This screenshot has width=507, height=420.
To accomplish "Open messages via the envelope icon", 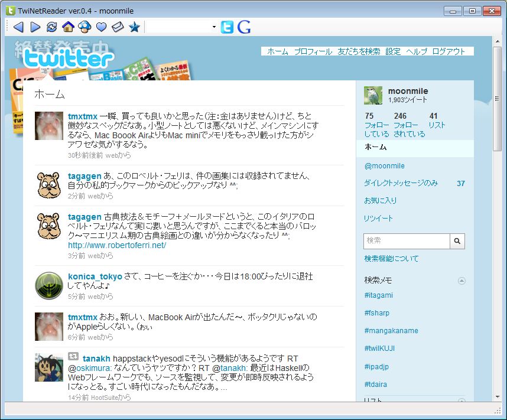I will [118, 27].
